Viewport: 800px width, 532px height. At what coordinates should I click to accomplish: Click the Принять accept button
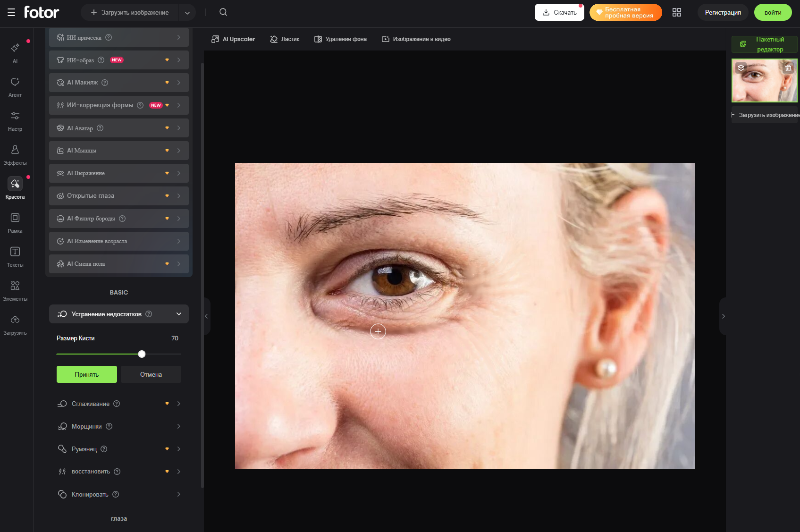[87, 374]
